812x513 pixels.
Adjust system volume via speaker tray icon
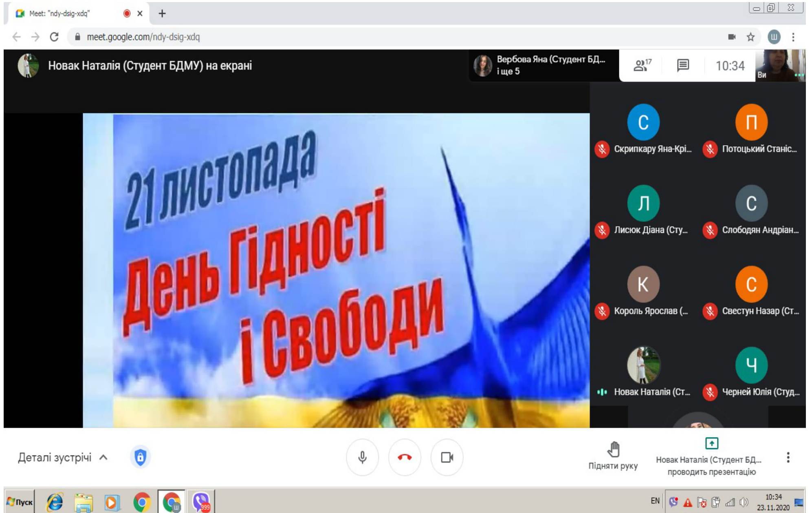pos(744,502)
